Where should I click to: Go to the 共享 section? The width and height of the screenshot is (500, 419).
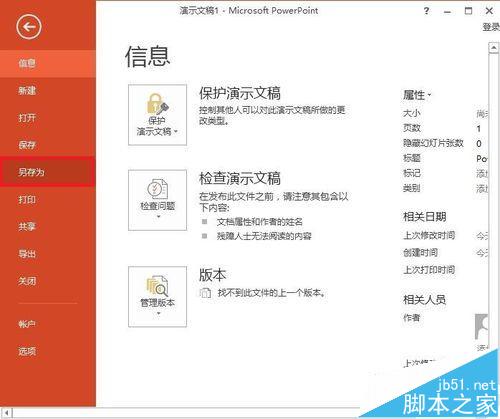tap(48, 227)
